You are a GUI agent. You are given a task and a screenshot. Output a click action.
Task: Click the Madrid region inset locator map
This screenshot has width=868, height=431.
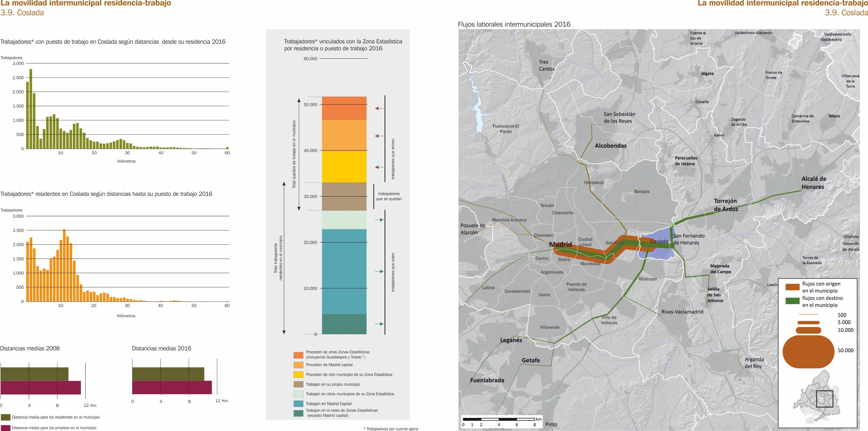(x=817, y=396)
